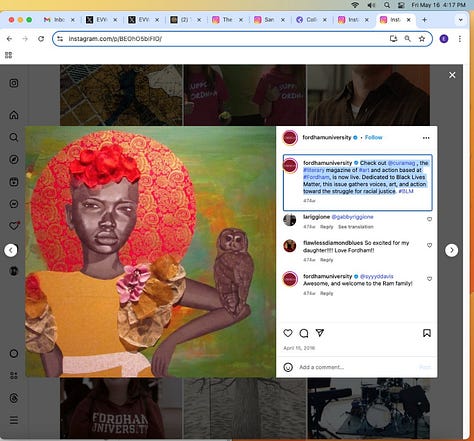Open the Wi-Fi menu bar icon
This screenshot has height=441, width=474.
tap(355, 5)
